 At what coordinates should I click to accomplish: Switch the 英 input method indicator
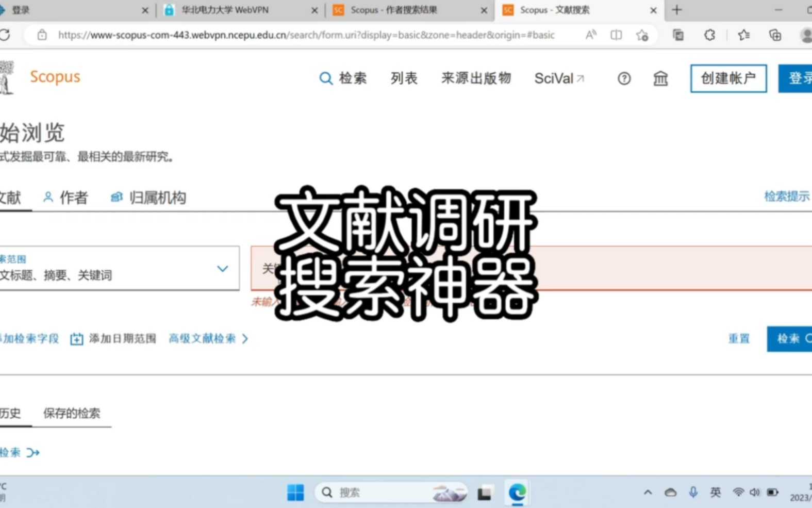tap(715, 493)
